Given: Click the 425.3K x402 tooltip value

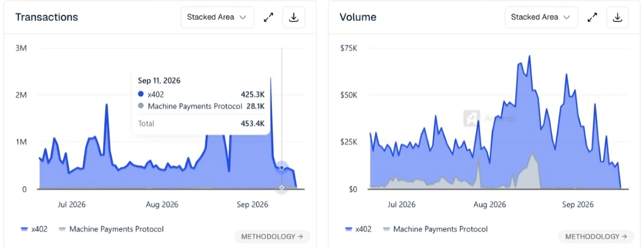Looking at the screenshot, I should [252, 94].
